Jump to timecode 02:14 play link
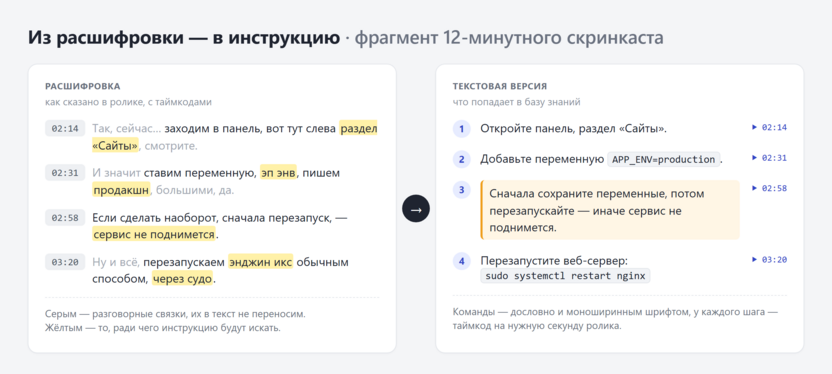Screen dimensions: 832x374 click(x=769, y=127)
